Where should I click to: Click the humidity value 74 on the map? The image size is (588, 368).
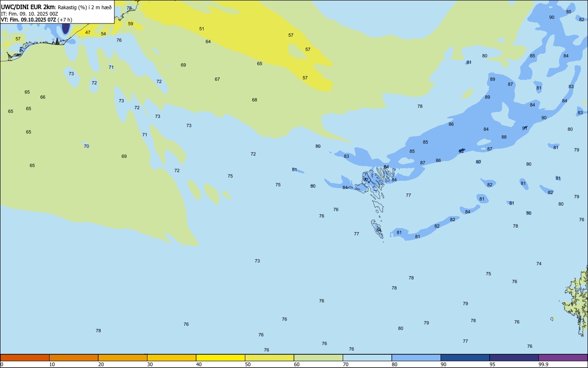point(539,264)
